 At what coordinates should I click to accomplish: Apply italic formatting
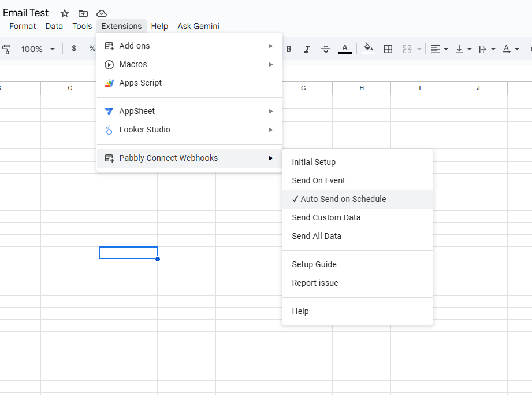click(x=307, y=49)
